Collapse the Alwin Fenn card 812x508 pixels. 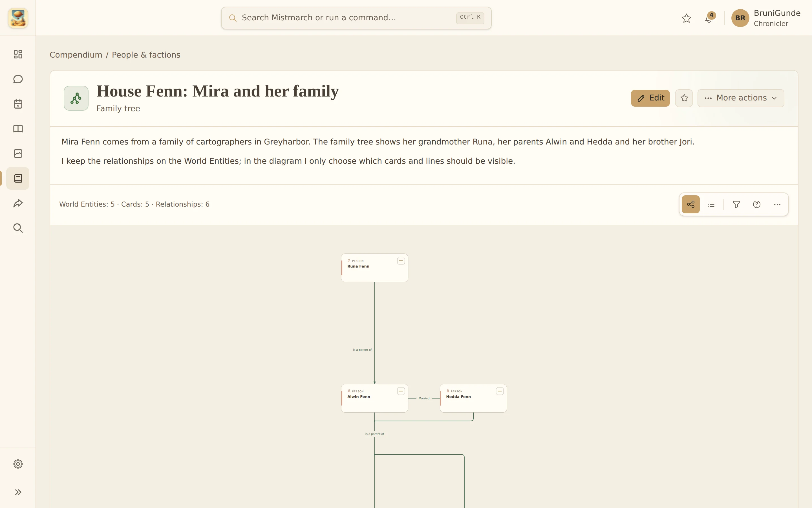coord(401,391)
